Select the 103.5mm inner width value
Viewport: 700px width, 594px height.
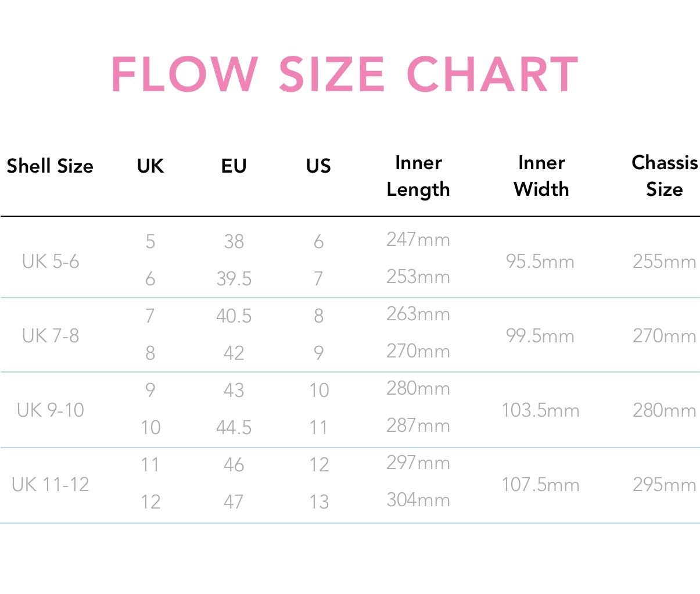(540, 410)
